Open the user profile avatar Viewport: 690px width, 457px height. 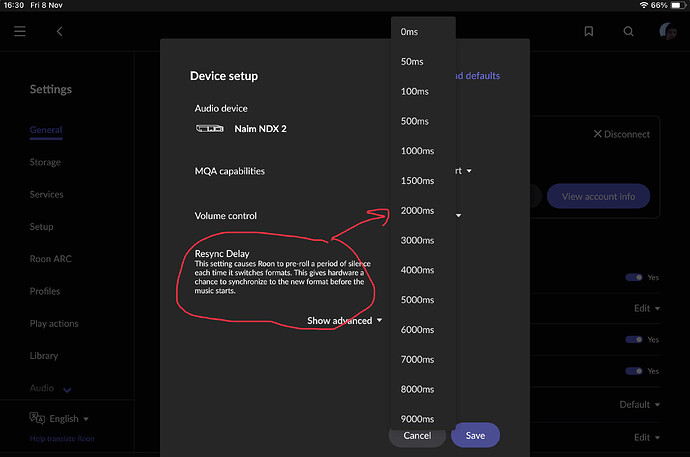pyautogui.click(x=668, y=31)
